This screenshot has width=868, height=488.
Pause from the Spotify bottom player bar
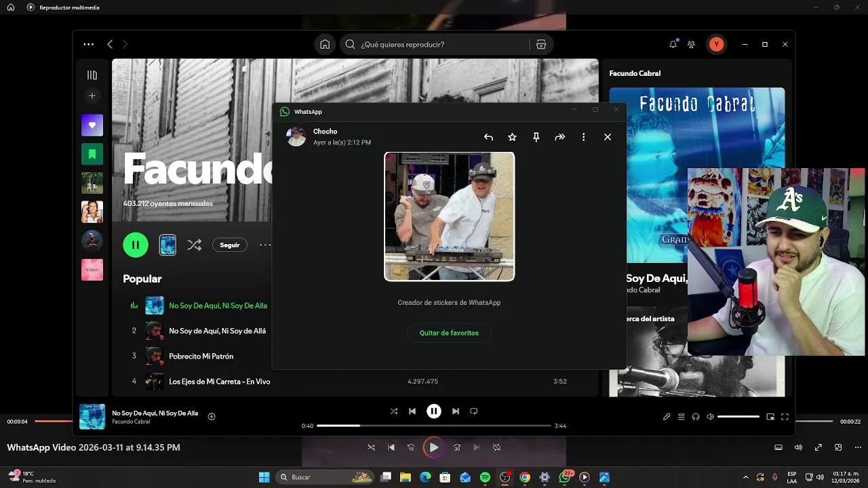[x=434, y=411]
